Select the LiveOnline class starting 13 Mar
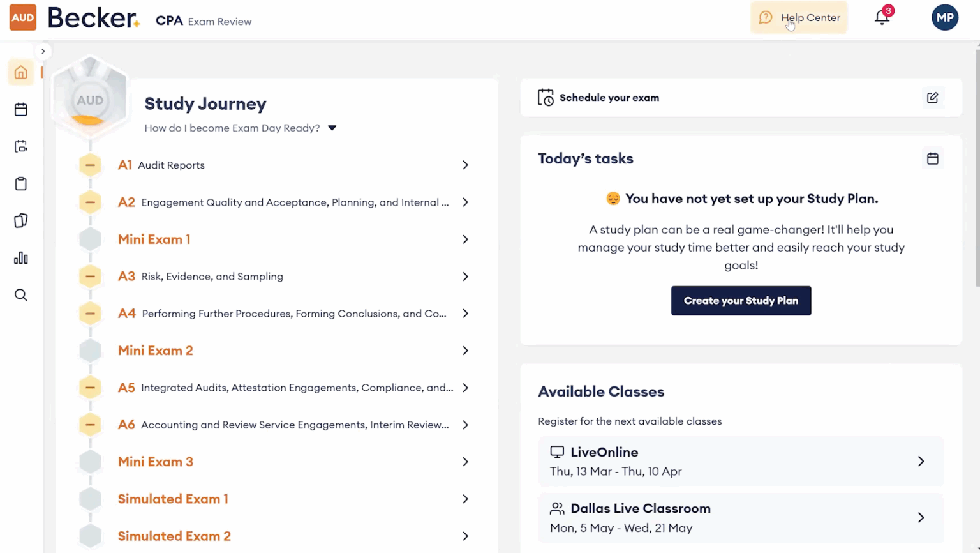Screen dimensions: 980x553 click(740, 461)
